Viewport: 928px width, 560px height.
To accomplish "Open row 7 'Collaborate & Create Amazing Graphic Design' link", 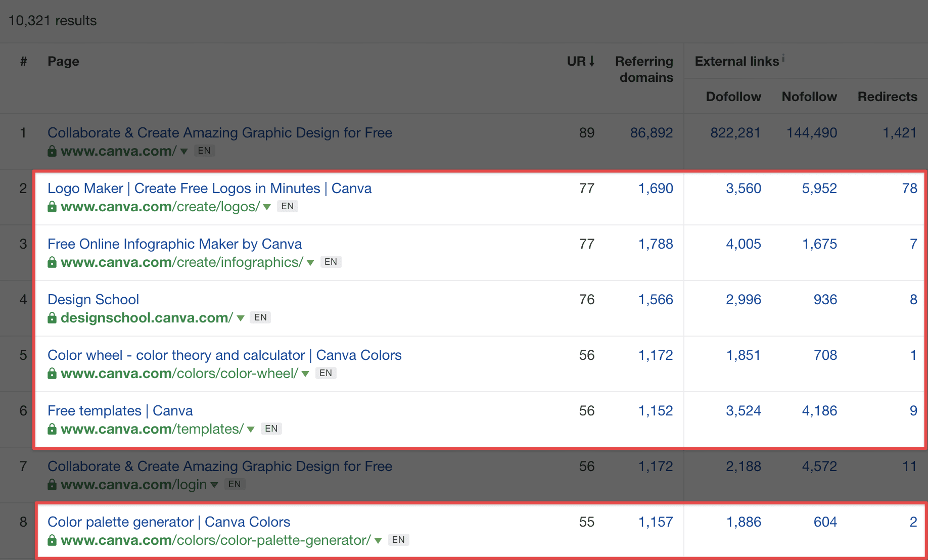I will pos(220,466).
